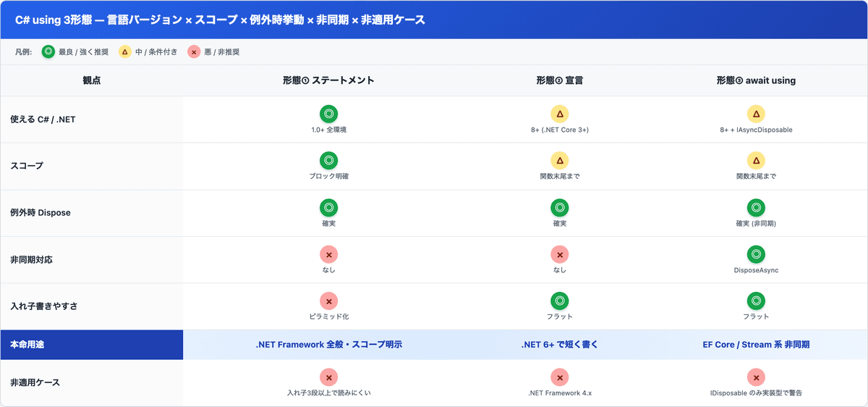This screenshot has width=868, height=407.
Task: Click the '悪 / 非推奨' legend label
Action: click(x=221, y=52)
